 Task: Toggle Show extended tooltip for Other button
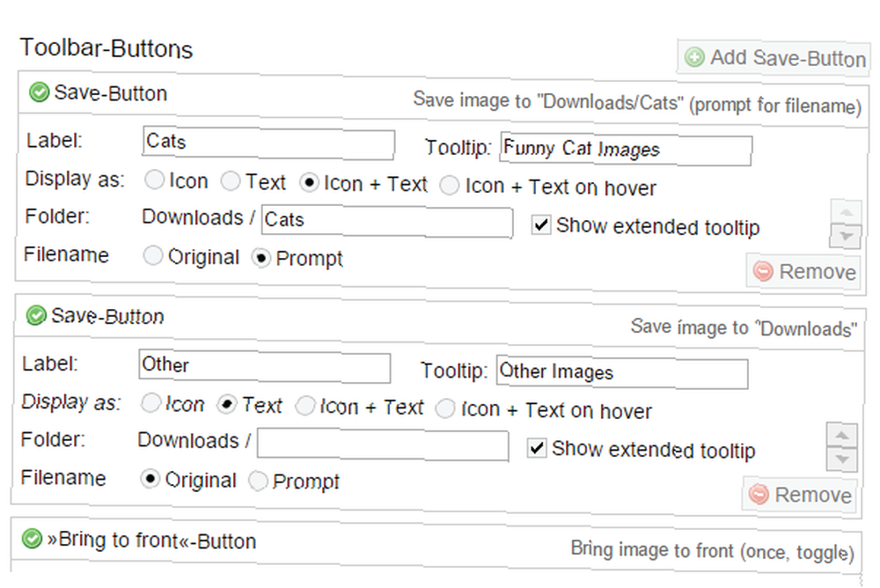[x=537, y=447]
